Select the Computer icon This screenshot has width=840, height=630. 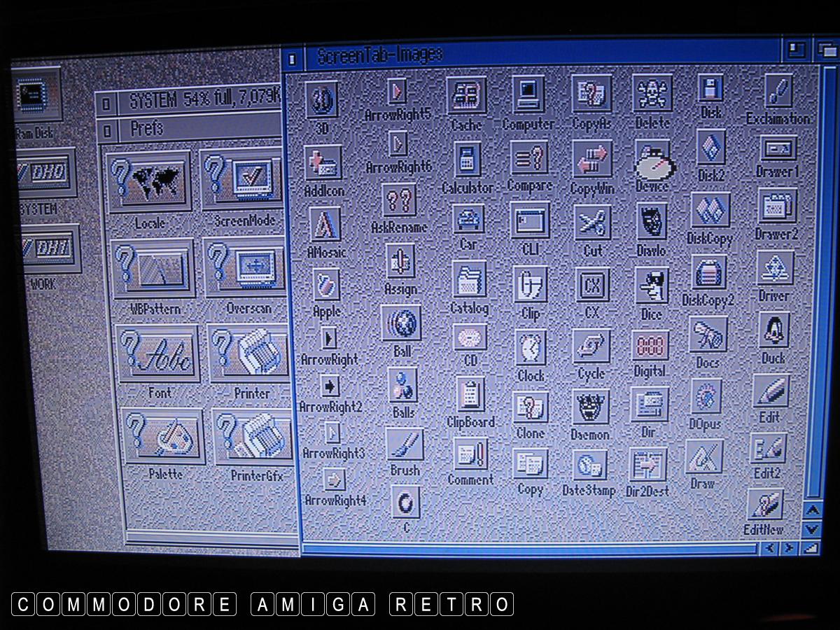click(x=528, y=95)
